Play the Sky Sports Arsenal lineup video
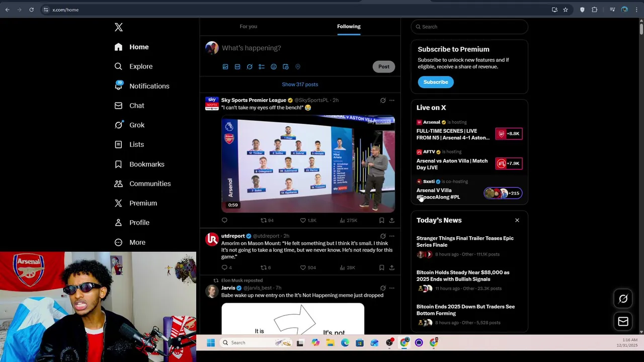 (x=308, y=163)
